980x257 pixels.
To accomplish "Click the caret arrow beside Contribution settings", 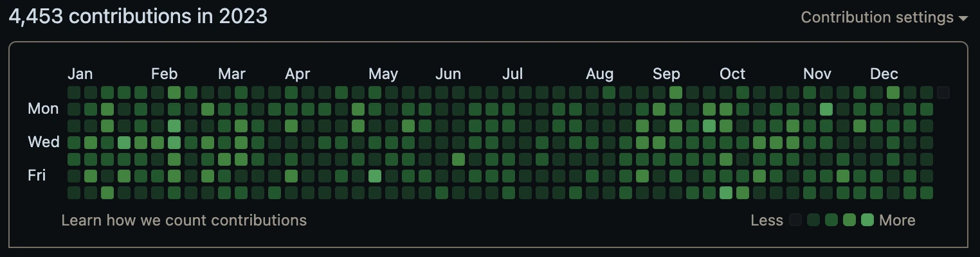I will pyautogui.click(x=963, y=19).
